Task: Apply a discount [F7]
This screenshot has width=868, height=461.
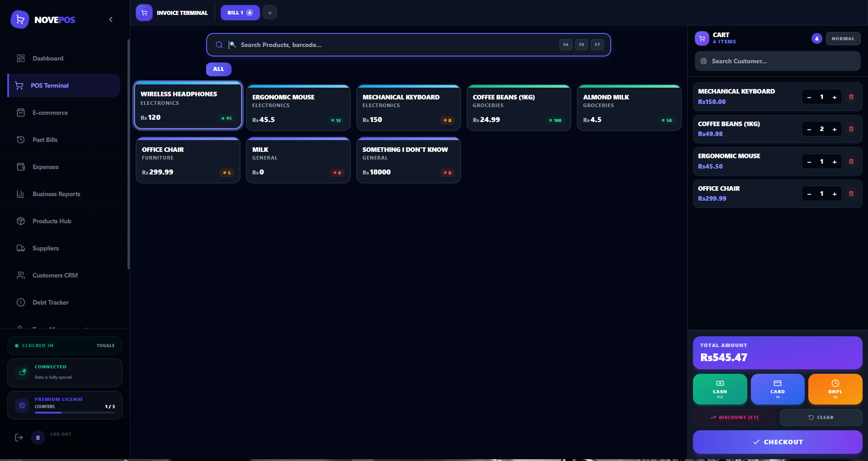Action: point(735,417)
